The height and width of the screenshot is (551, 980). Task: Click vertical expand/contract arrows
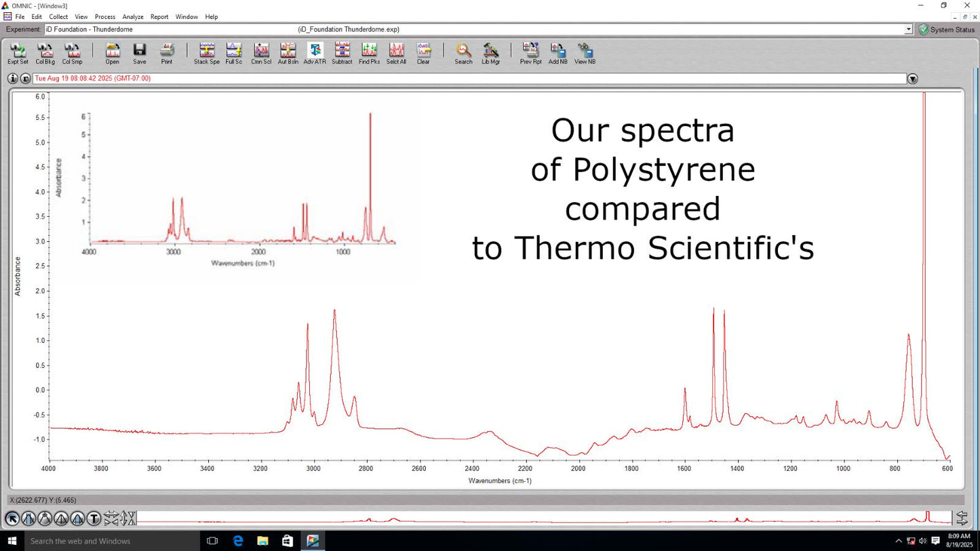tap(129, 519)
